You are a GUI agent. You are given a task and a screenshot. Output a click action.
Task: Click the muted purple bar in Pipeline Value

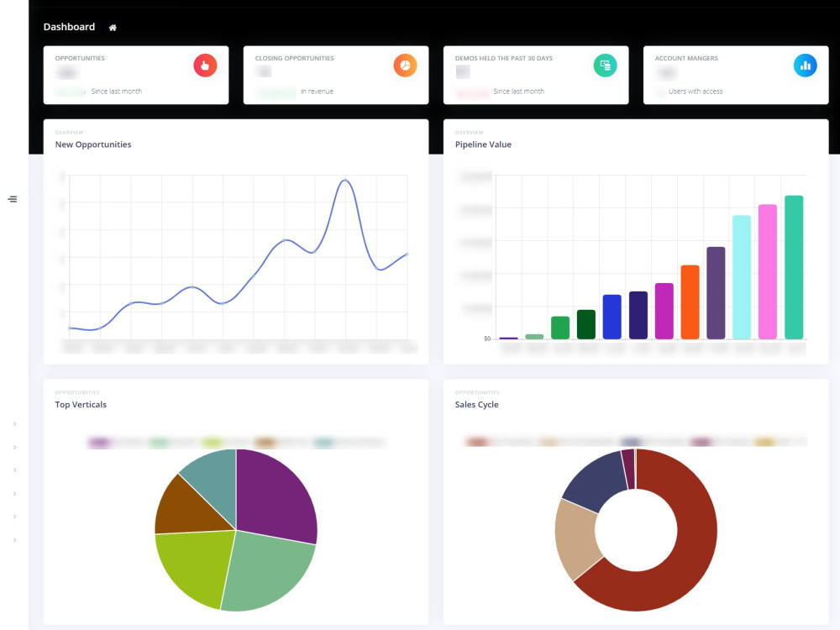716,293
